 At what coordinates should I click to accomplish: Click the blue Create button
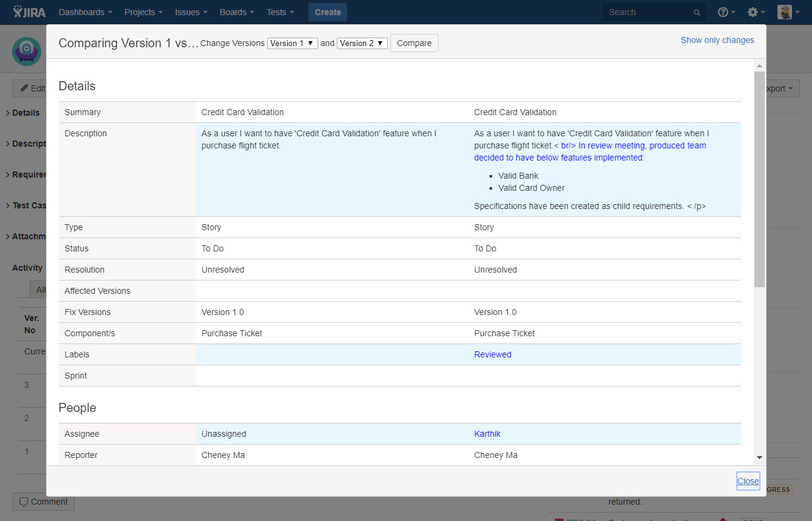click(327, 12)
